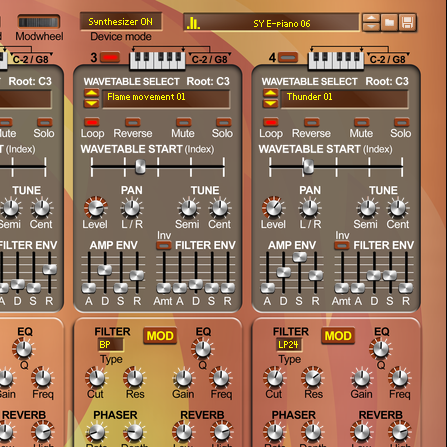This screenshot has width=447, height=447.
Task: Click layer 3 Level knob
Action: 96,208
